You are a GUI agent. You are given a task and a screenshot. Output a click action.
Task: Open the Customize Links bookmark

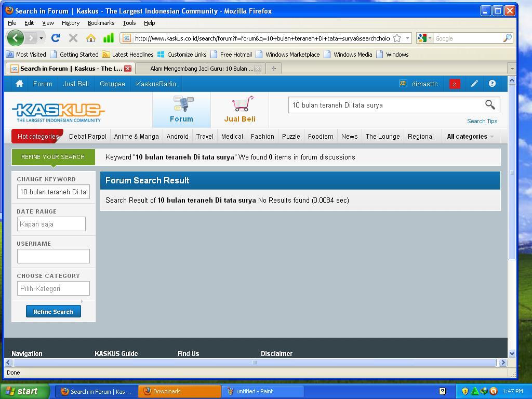[x=182, y=54]
